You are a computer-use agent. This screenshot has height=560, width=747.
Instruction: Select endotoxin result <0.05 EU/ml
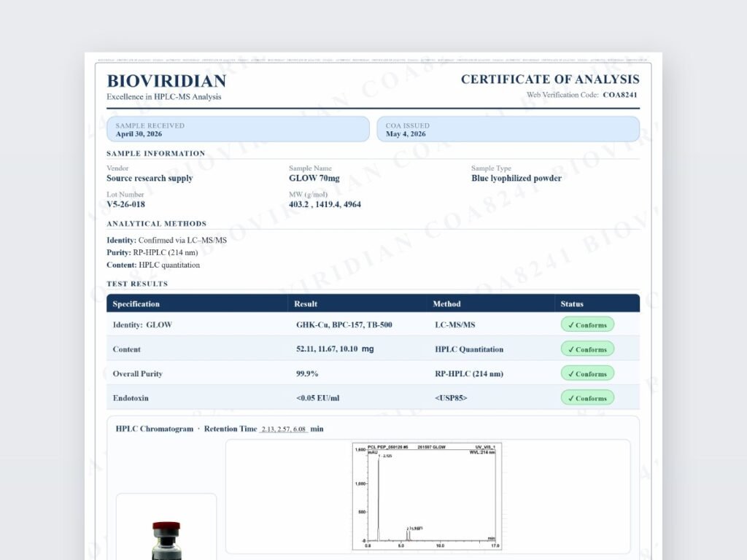pyautogui.click(x=317, y=398)
